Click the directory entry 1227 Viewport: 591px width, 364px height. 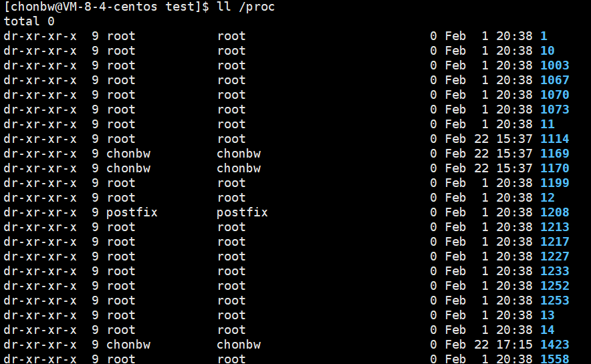pos(554,256)
